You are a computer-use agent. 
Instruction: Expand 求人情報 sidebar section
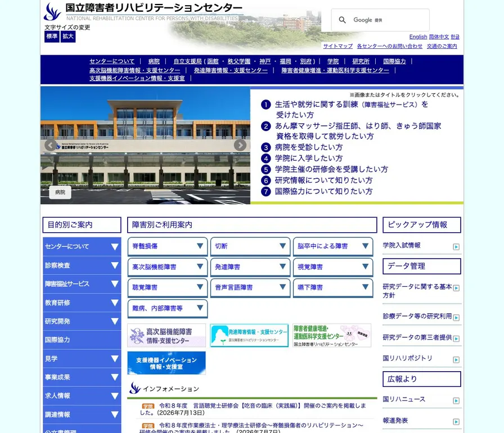pos(82,396)
